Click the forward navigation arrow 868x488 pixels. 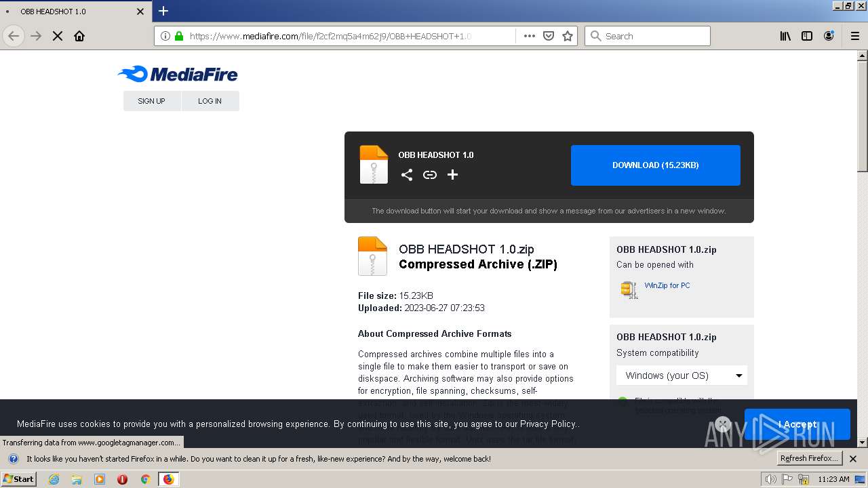click(36, 36)
